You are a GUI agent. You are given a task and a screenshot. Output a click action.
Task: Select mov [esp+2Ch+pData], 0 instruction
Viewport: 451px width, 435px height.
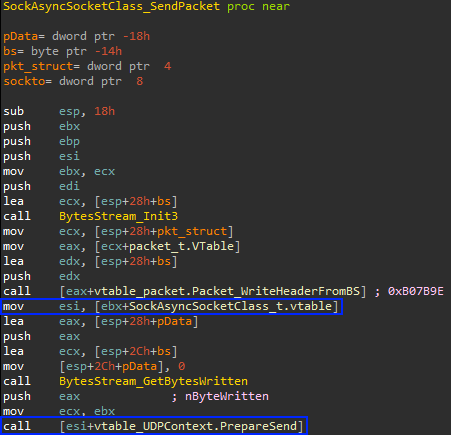94,366
